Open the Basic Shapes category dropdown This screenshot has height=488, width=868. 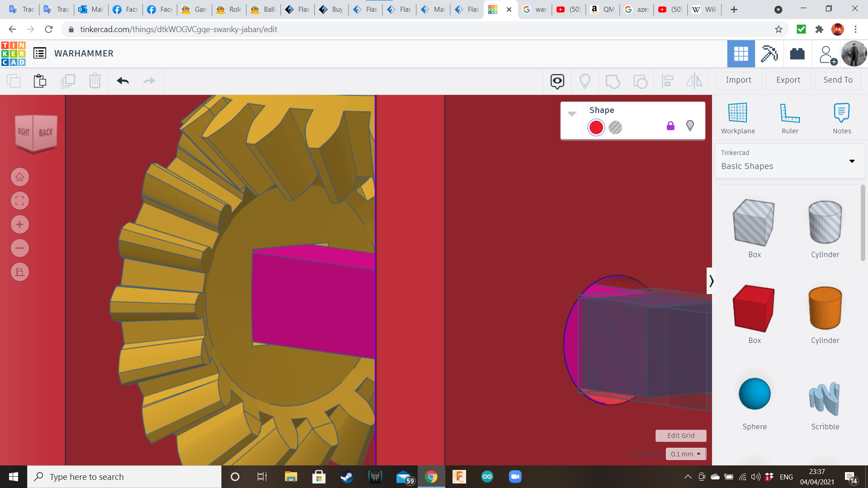(x=852, y=161)
